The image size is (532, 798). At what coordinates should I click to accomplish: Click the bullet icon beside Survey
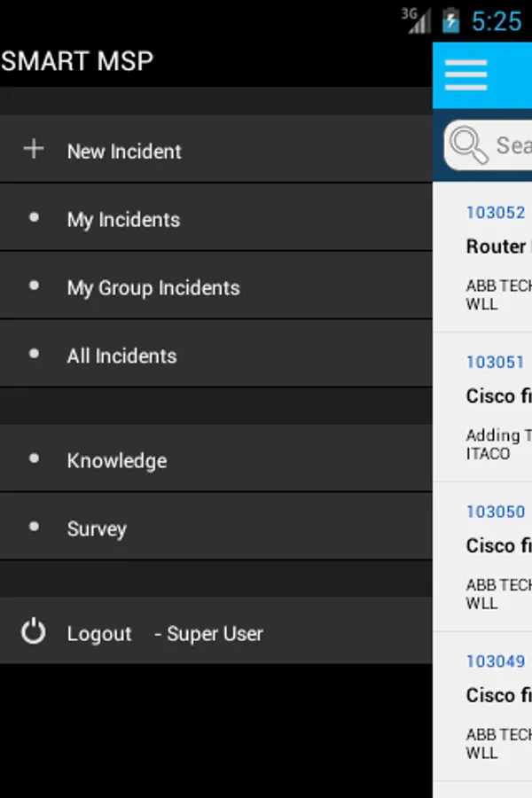34,527
